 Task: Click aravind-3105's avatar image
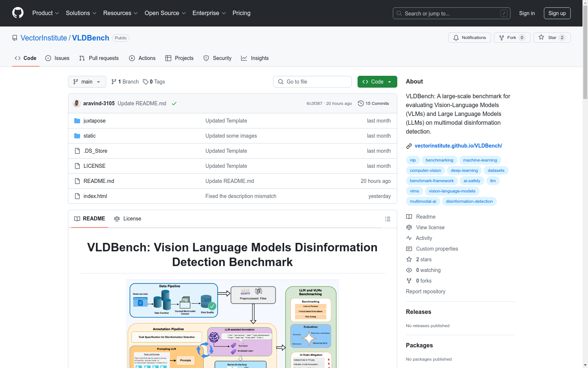[77, 103]
